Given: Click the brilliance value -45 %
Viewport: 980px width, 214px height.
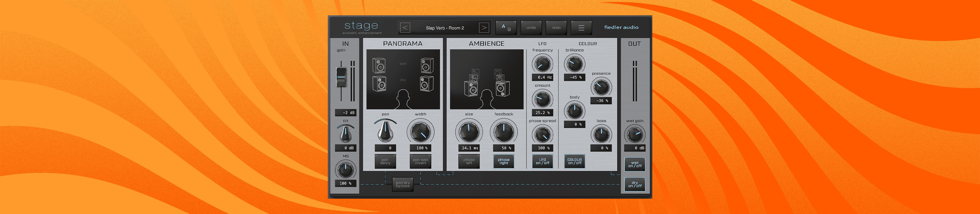Looking at the screenshot, I should pyautogui.click(x=574, y=77).
